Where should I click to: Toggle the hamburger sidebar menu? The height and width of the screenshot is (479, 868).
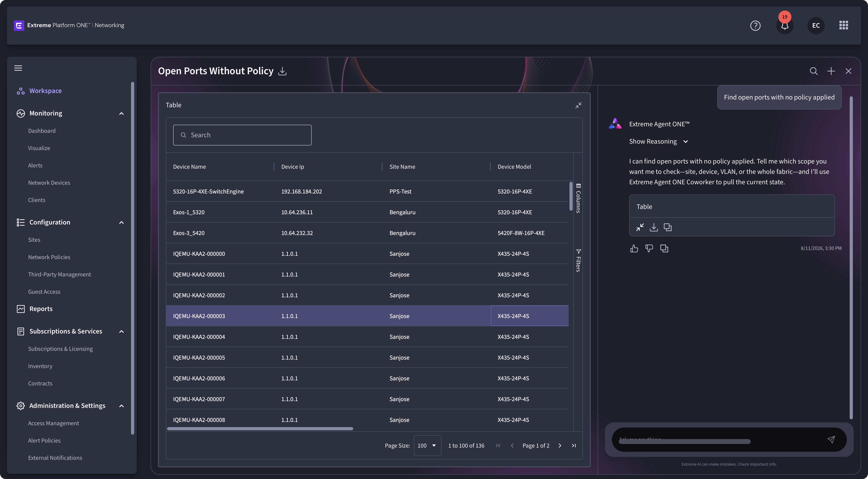pos(18,68)
